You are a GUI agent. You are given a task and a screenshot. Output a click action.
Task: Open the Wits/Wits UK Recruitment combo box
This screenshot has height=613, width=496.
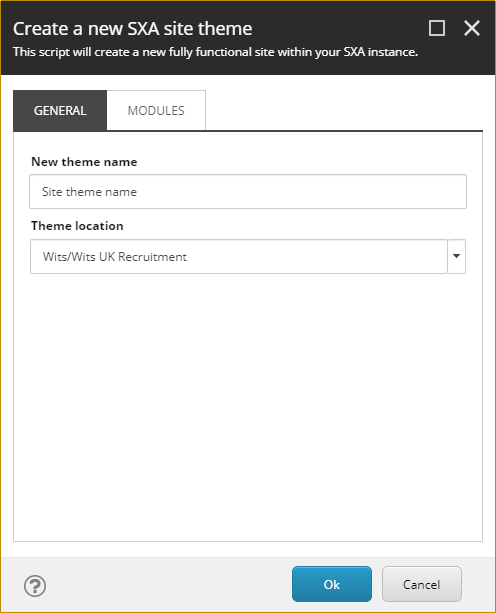[239, 256]
